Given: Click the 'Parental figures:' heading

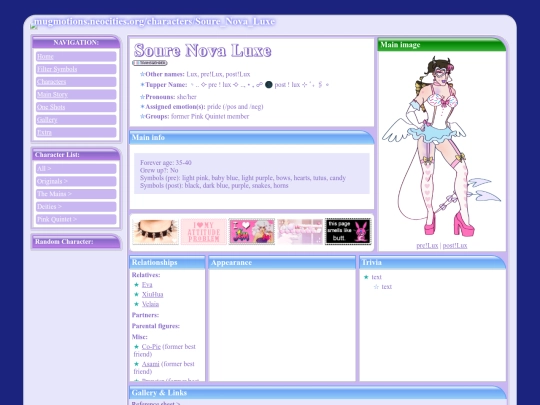Looking at the screenshot, I should 156,326.
